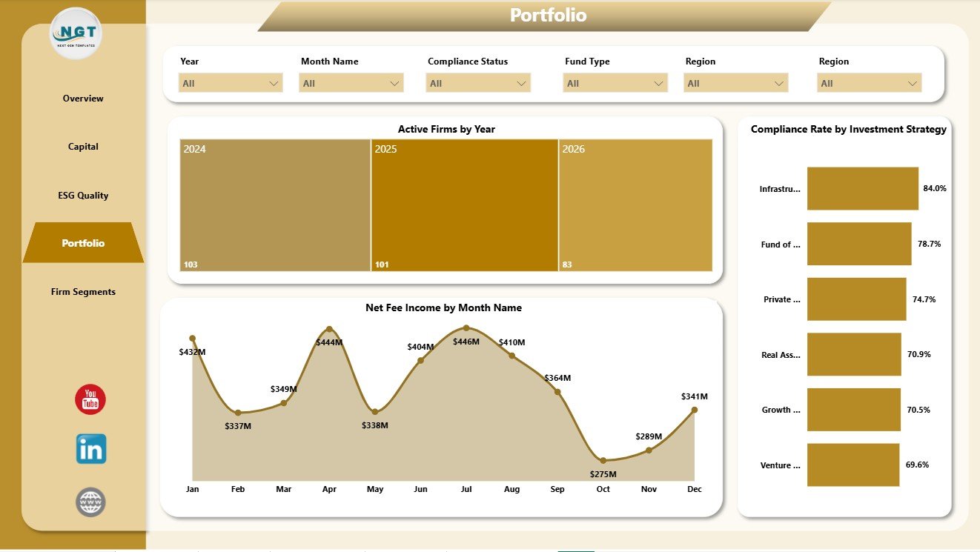Click the Venture bar showing 69.6%
This screenshot has height=552, width=980.
pyautogui.click(x=853, y=465)
